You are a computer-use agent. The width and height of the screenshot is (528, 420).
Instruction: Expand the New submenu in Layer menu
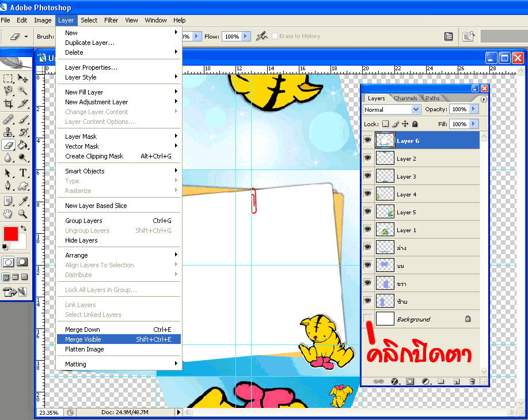[x=119, y=33]
